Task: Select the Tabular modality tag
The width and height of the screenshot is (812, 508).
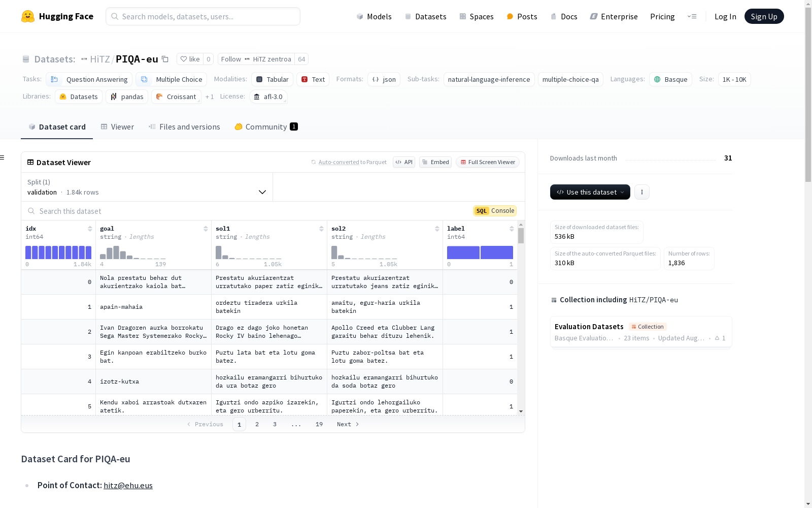Action: click(x=272, y=79)
